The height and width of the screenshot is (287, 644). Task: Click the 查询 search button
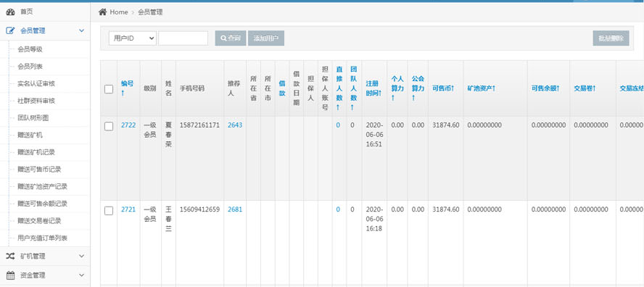[231, 38]
